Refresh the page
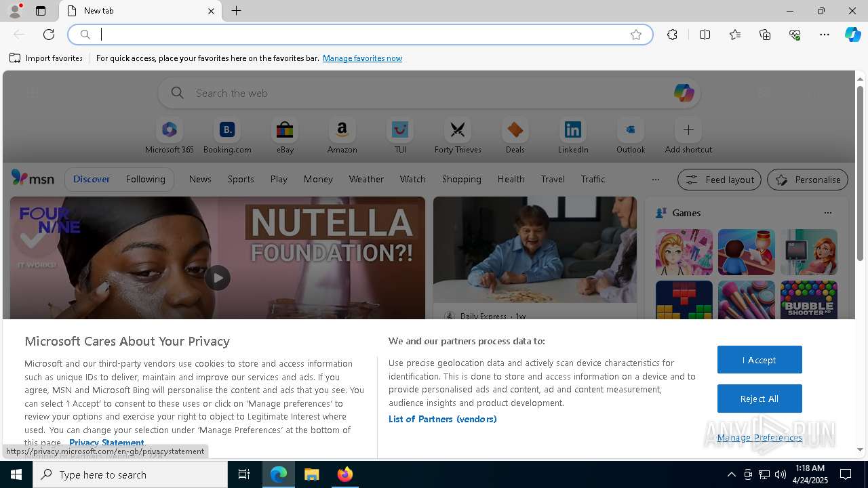Image resolution: width=868 pixels, height=488 pixels. coord(49,35)
